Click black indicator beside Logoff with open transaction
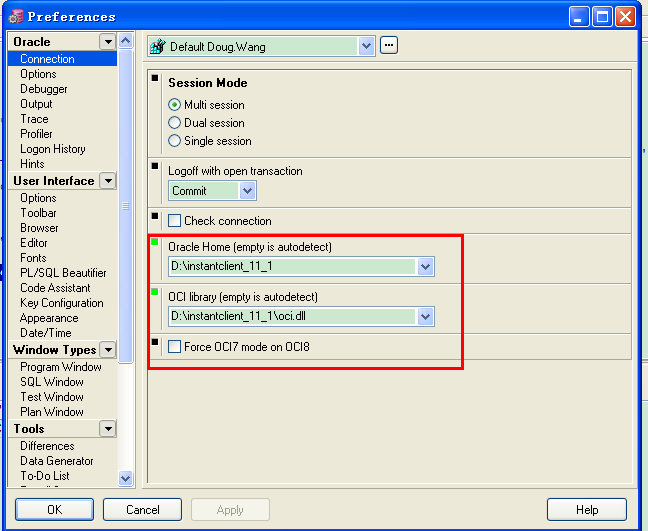 click(154, 166)
